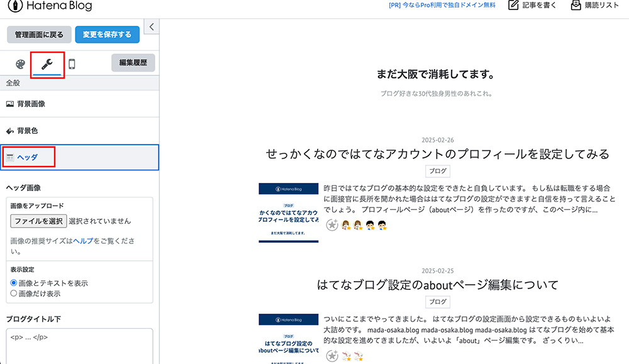629x364 pixels.
Task: Switch to the smartphone design tab
Action: (x=72, y=64)
